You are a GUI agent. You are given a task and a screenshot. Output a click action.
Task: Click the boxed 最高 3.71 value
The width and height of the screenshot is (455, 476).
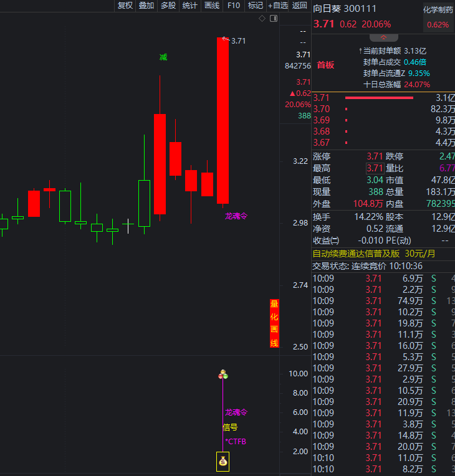pos(375,168)
